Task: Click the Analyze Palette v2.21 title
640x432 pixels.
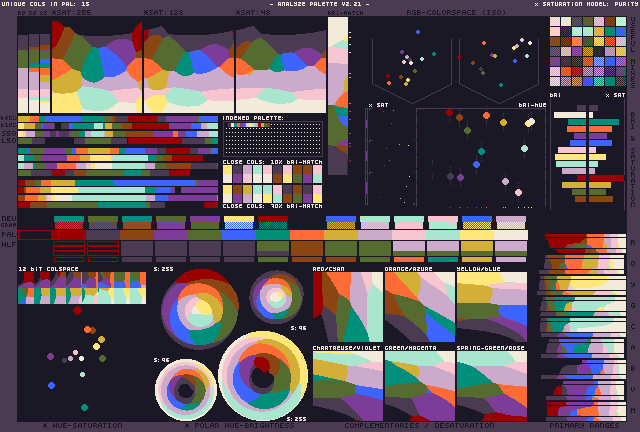Action: 319,4
